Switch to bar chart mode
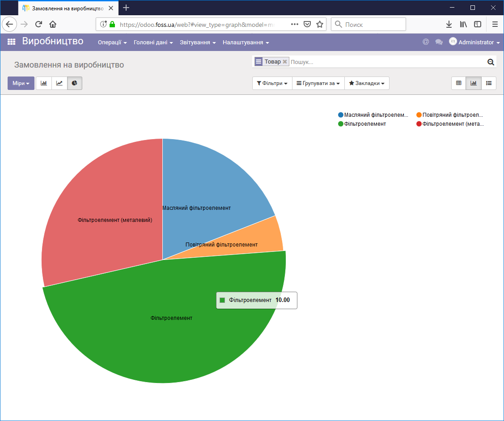The width and height of the screenshot is (504, 421). 44,83
